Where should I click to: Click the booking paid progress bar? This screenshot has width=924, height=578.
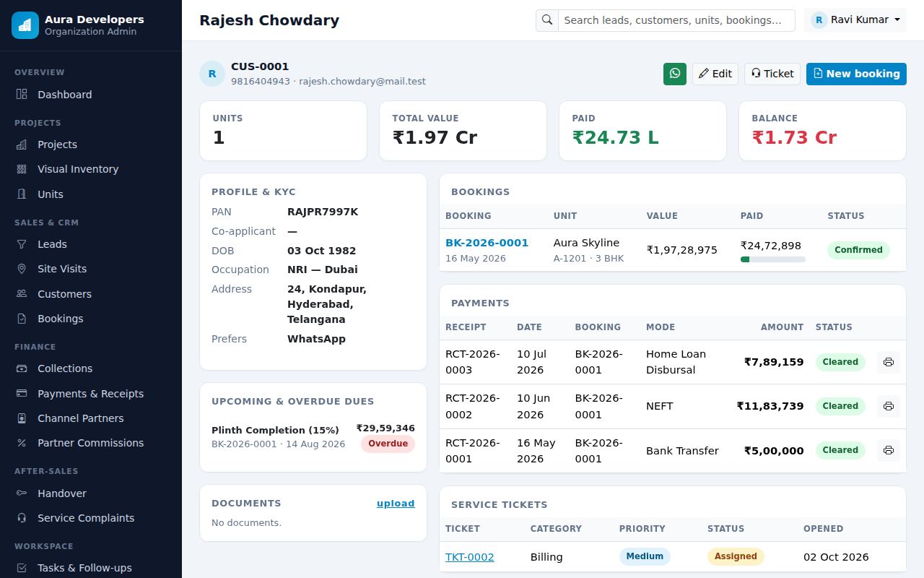click(x=773, y=259)
